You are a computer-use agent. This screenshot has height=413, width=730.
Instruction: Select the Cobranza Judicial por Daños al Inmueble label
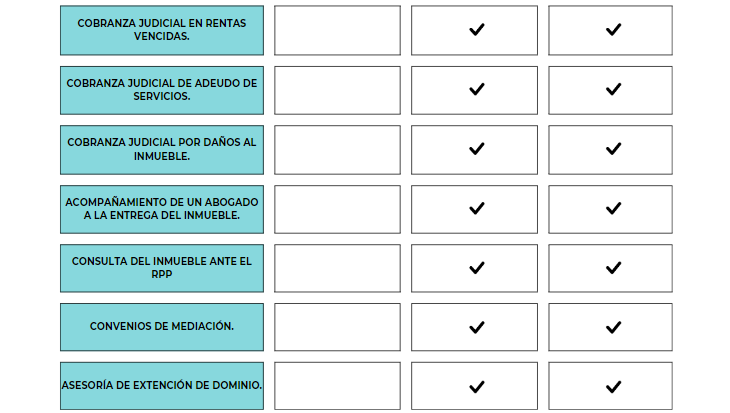[x=162, y=149]
